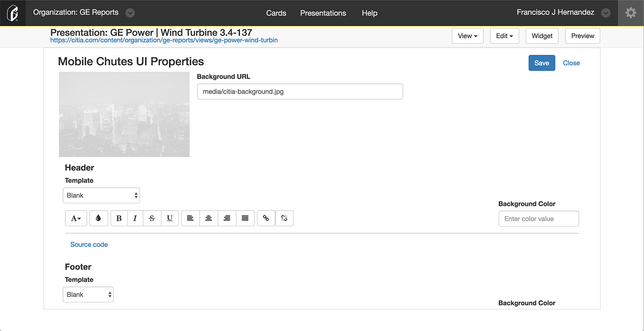This screenshot has width=644, height=331.
Task: Click the Organization: GE Reports label
Action: tap(76, 12)
